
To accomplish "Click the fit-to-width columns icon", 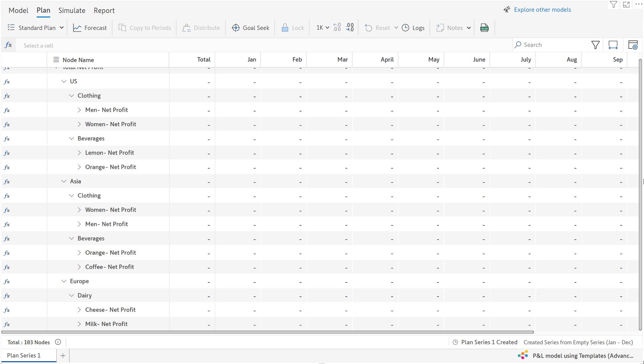I will pyautogui.click(x=613, y=45).
